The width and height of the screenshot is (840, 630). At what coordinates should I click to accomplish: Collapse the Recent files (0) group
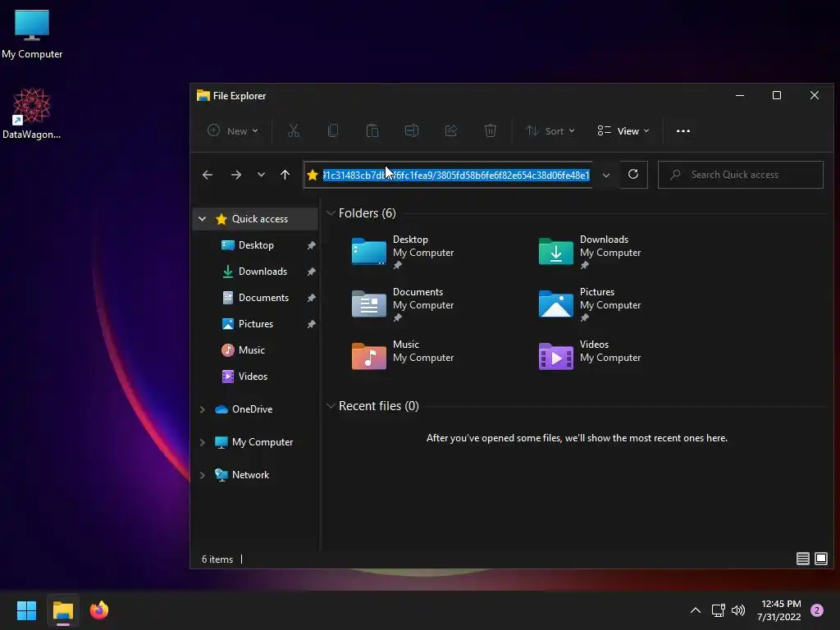pos(331,406)
